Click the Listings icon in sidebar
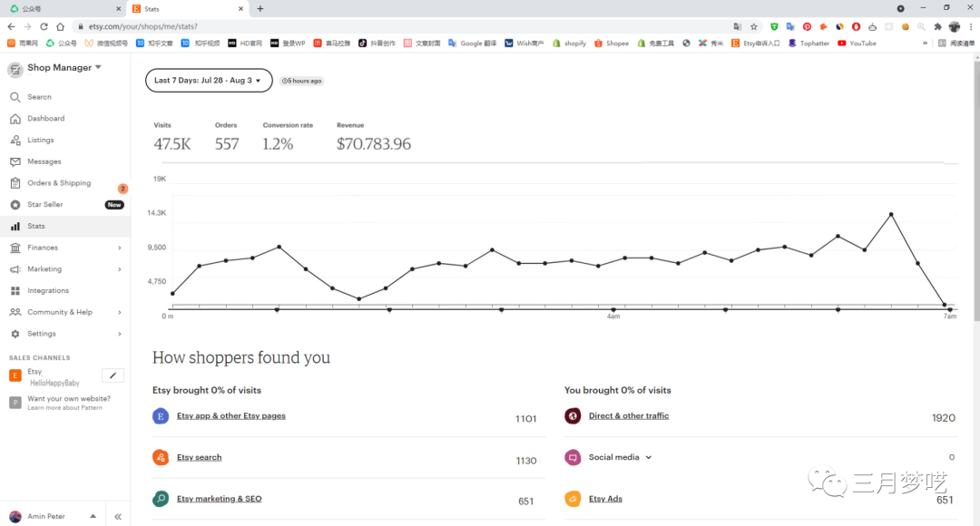980x526 pixels. tap(15, 141)
